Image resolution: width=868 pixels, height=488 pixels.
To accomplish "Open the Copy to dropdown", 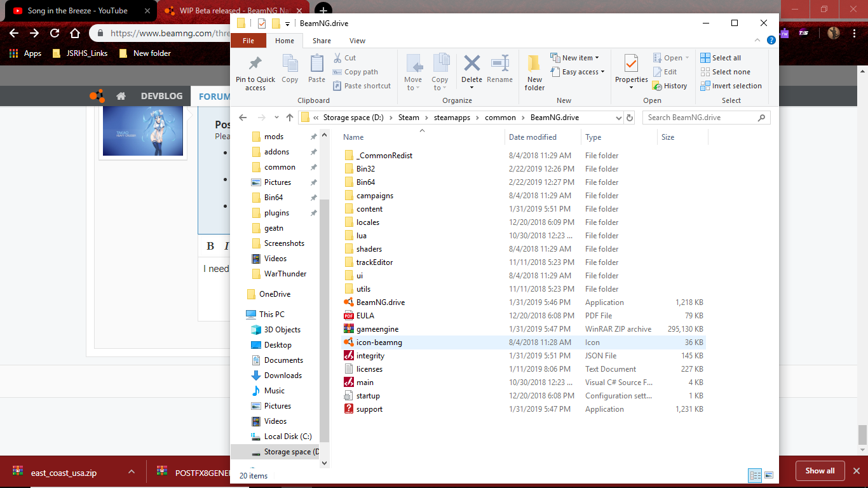I will coord(440,72).
